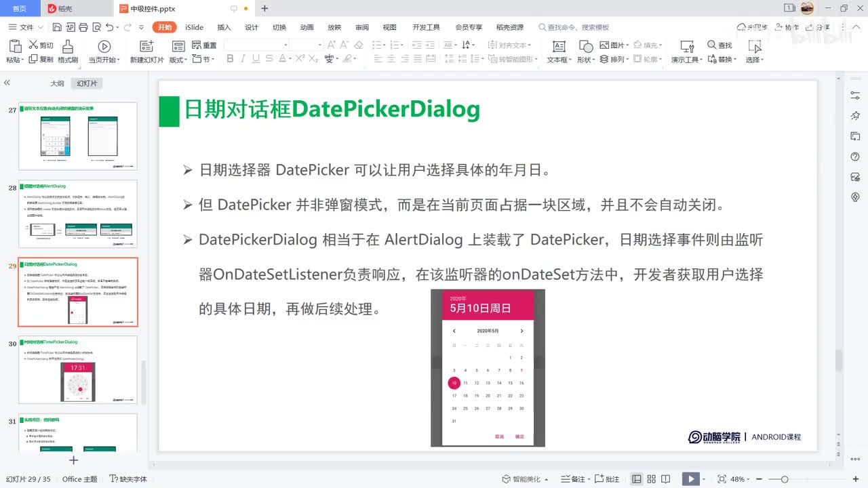
Task: Click the Collaborate (协作) button
Action: coord(786,27)
